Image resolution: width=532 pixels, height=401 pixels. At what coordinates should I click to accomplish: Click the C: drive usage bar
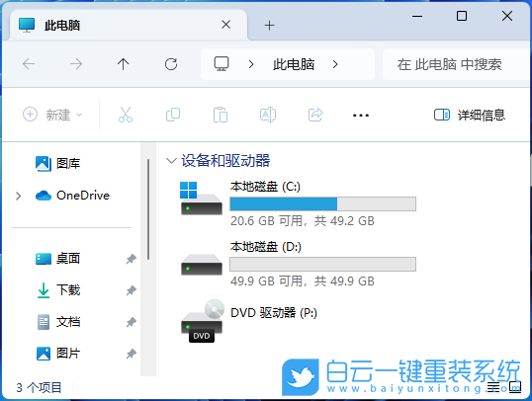[x=322, y=204]
